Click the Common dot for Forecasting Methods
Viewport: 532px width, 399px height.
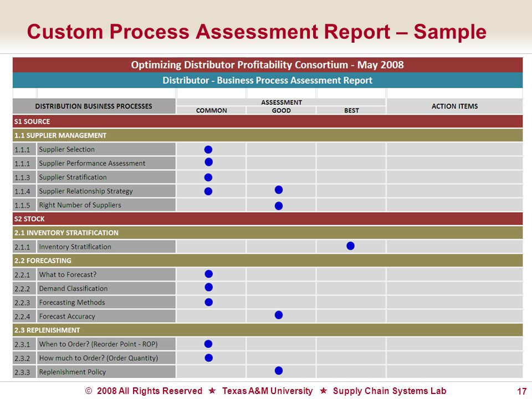click(x=209, y=303)
